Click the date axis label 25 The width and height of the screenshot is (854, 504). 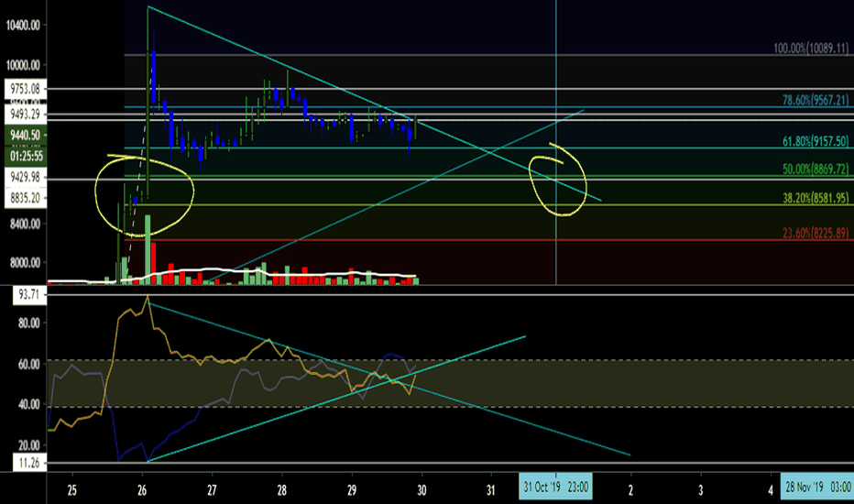71,490
